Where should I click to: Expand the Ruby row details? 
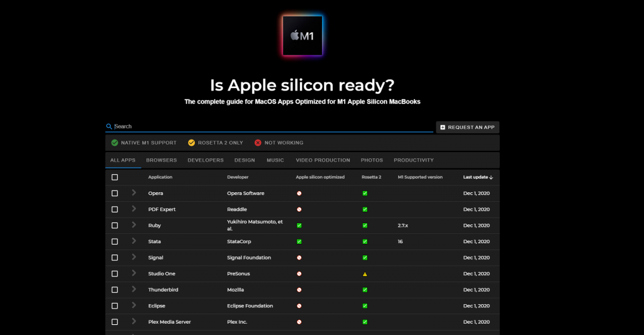[x=134, y=224]
